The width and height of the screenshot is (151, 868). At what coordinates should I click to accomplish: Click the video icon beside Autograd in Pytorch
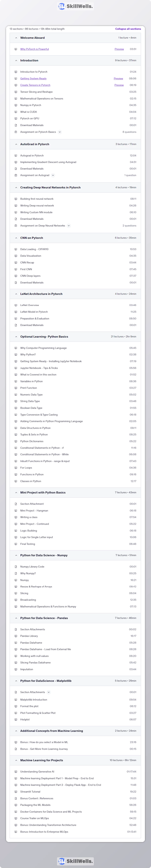tap(16, 156)
